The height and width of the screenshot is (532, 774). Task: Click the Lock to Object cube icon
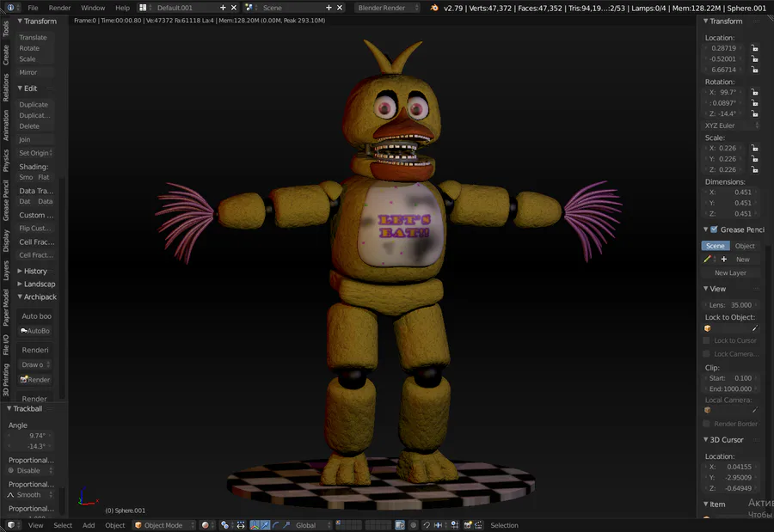708,328
